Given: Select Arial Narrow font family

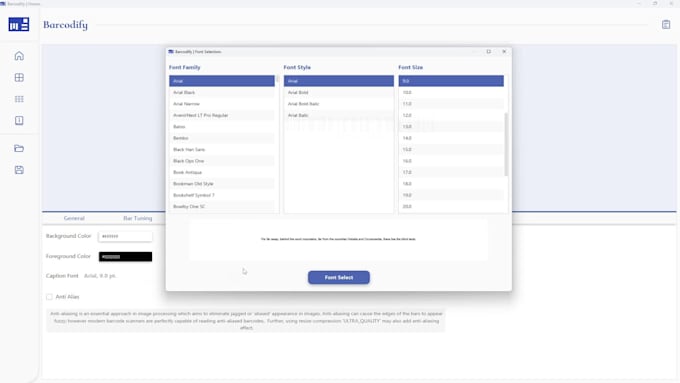Looking at the screenshot, I should 222,104.
